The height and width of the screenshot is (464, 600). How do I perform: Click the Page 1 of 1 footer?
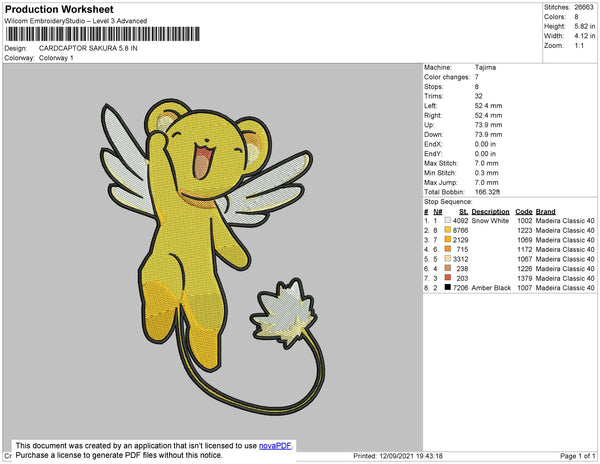(x=578, y=456)
